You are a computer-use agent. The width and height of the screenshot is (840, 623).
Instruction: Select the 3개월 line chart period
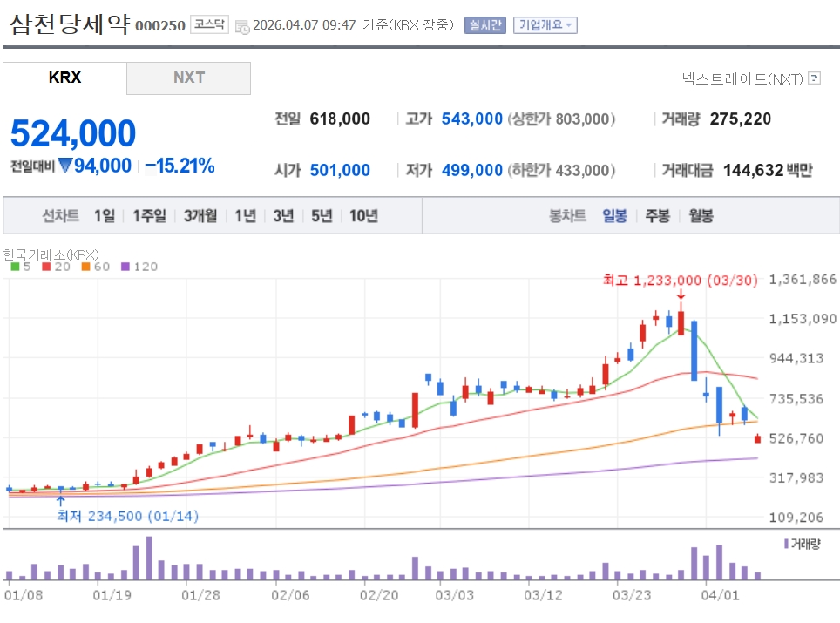tap(200, 216)
